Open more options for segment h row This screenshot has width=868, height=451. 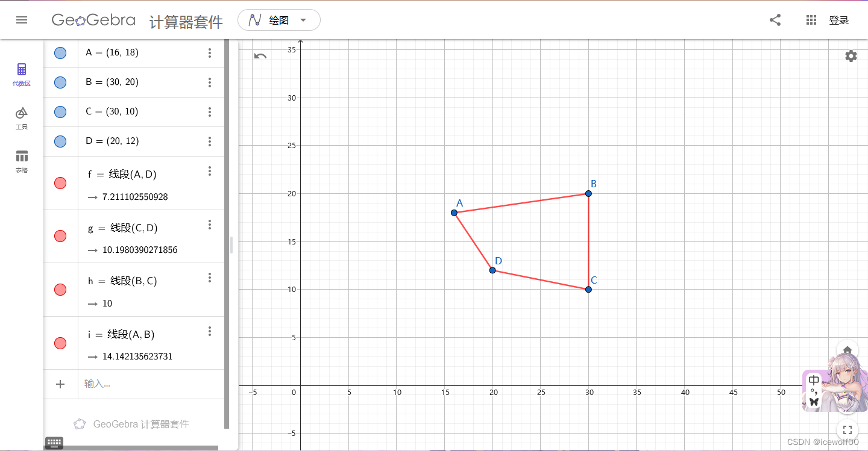coord(210,278)
